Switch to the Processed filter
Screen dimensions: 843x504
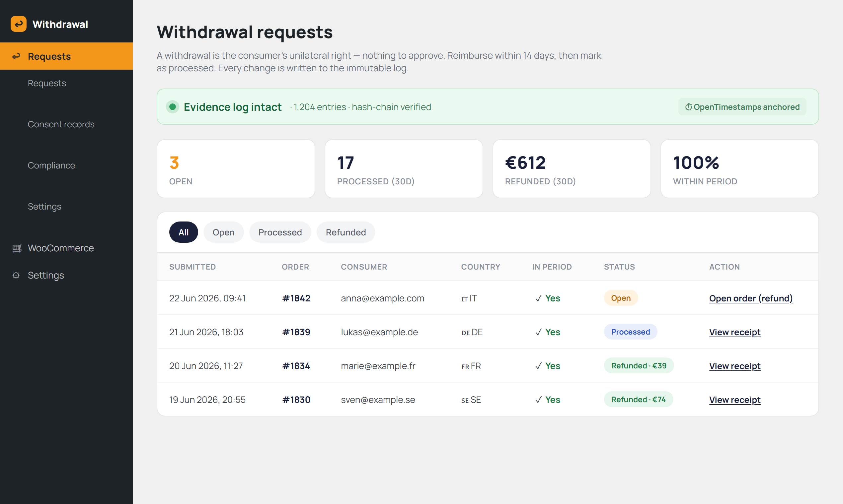280,232
